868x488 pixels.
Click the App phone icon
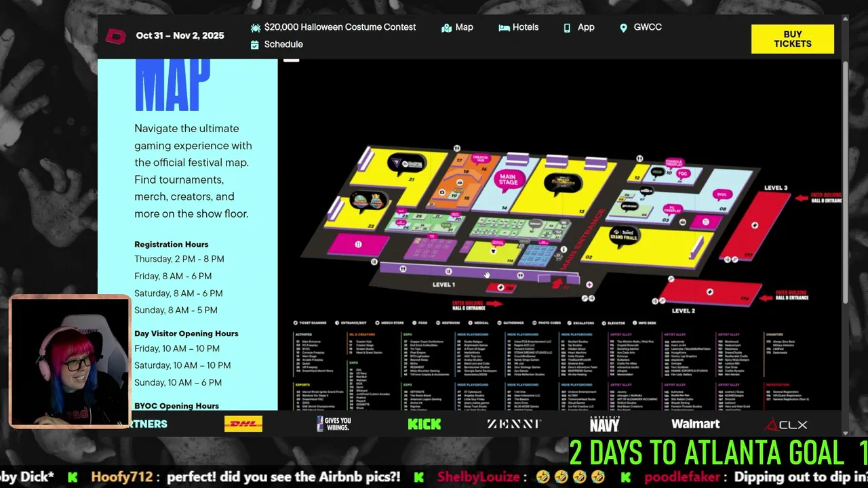coord(567,28)
